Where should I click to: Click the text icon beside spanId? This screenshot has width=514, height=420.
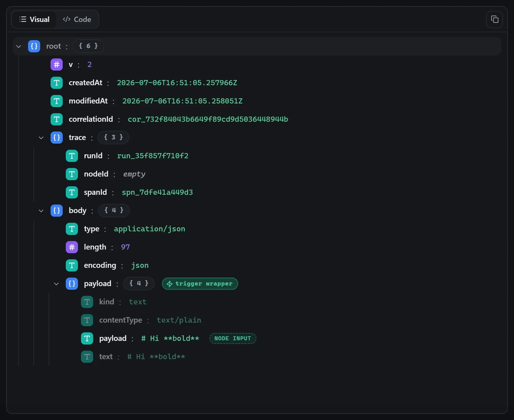(72, 192)
